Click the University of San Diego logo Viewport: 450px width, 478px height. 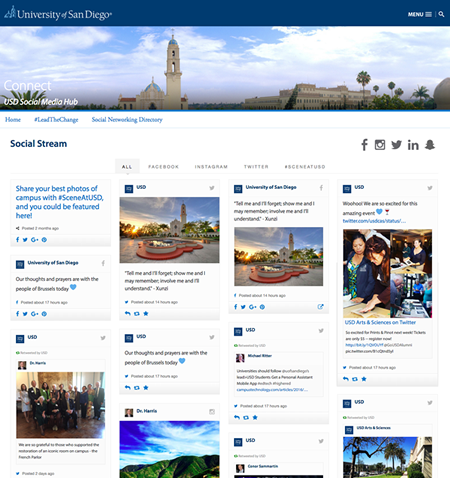(x=58, y=14)
